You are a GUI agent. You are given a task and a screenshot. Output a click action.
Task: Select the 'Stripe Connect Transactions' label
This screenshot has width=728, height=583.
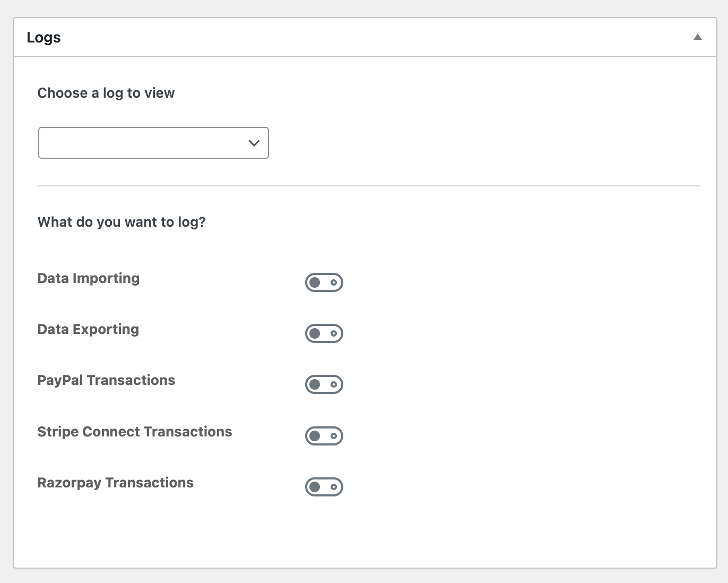[x=135, y=432]
